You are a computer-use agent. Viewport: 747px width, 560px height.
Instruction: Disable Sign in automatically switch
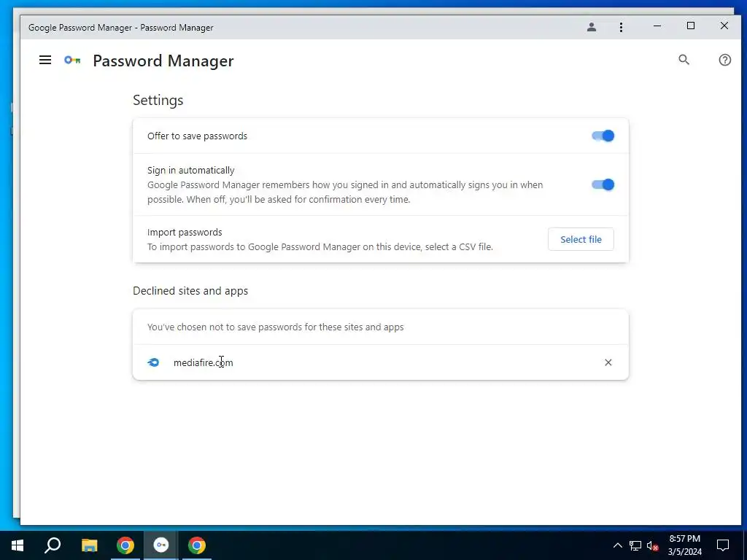coord(603,184)
